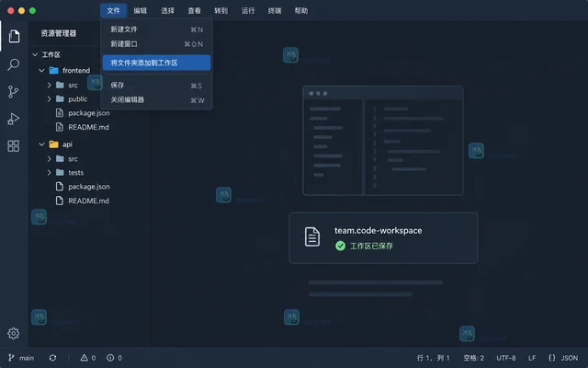Image resolution: width=588 pixels, height=368 pixels.
Task: Open the 终端 menu
Action: (x=275, y=10)
